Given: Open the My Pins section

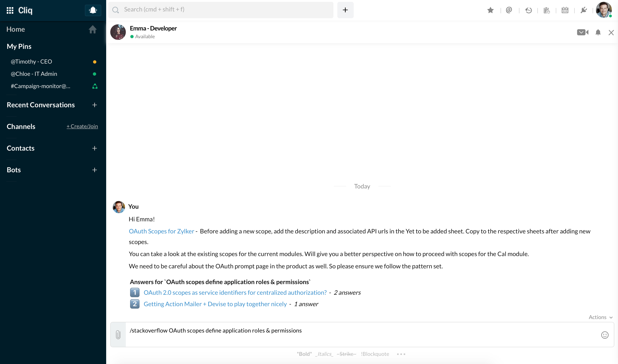Looking at the screenshot, I should [x=19, y=46].
